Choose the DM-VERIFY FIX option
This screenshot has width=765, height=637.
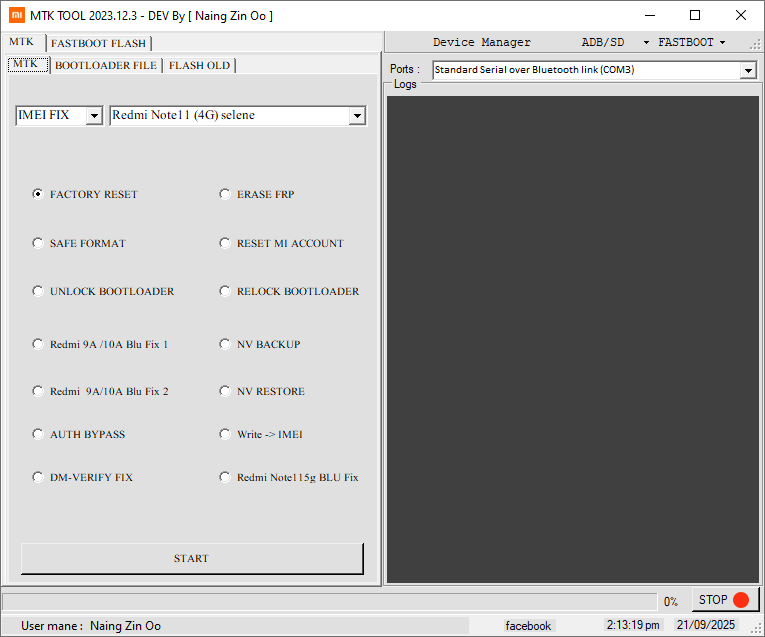tap(38, 477)
